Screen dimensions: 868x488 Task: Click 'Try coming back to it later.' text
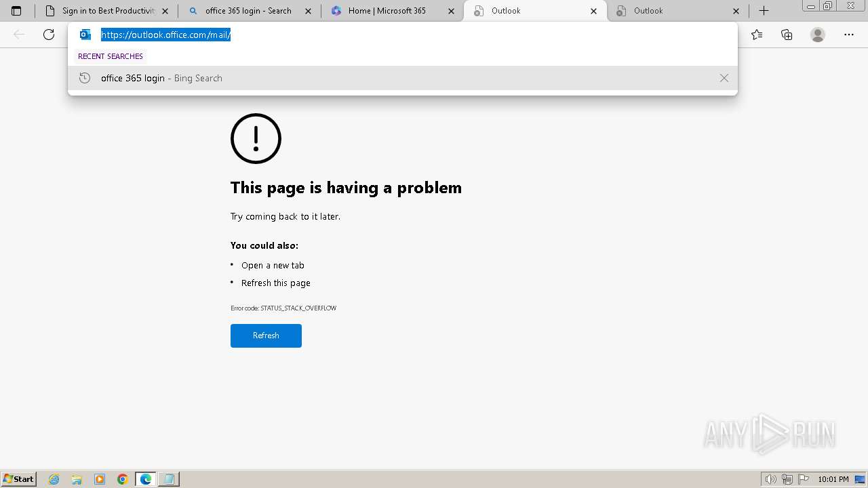click(285, 216)
